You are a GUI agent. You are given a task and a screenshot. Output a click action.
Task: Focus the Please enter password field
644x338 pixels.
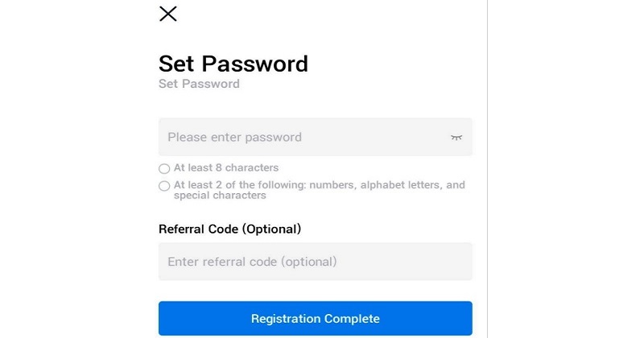click(x=315, y=137)
